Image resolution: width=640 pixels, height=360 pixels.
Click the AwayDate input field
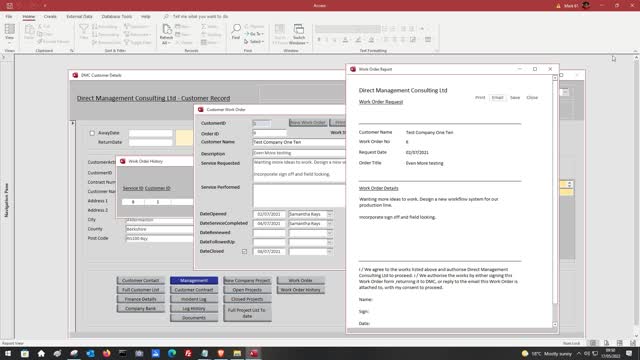pos(151,133)
